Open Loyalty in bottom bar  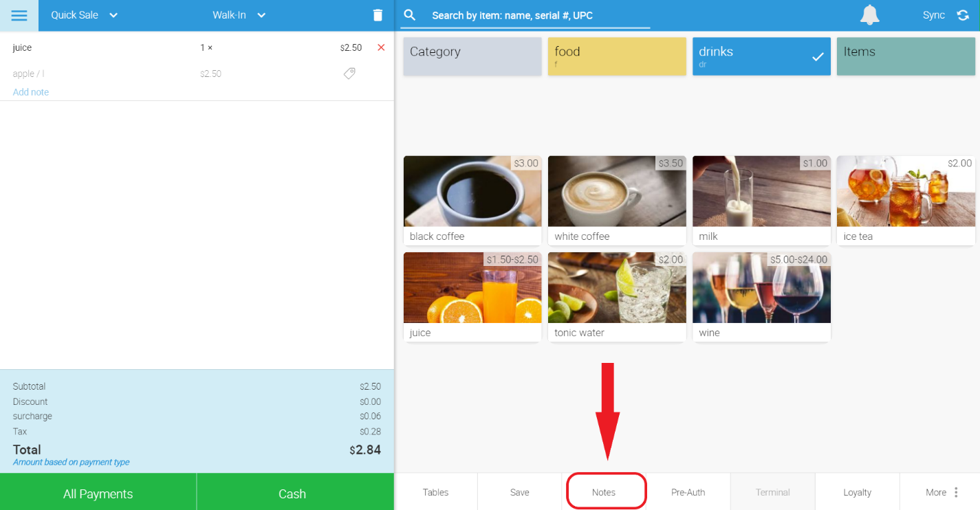858,492
